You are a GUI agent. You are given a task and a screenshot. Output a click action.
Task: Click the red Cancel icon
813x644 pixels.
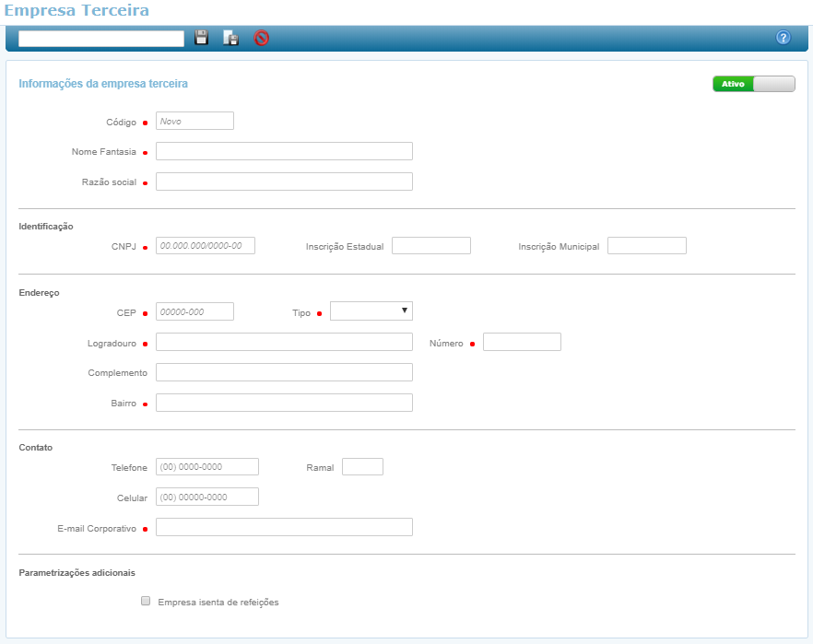261,38
